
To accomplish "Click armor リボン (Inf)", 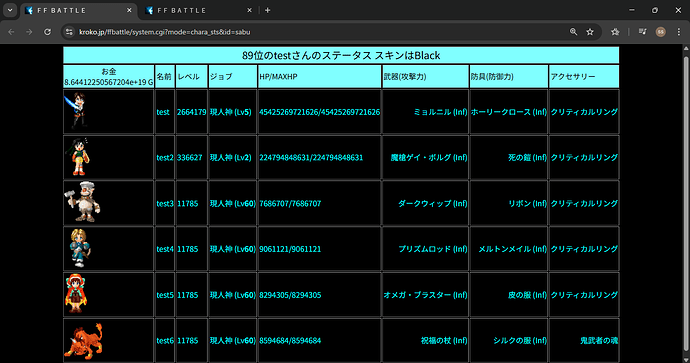I will pyautogui.click(x=528, y=204).
